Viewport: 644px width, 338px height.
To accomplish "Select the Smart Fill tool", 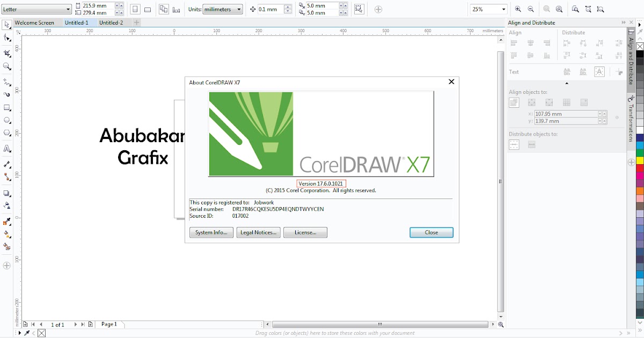I will pos(7,247).
